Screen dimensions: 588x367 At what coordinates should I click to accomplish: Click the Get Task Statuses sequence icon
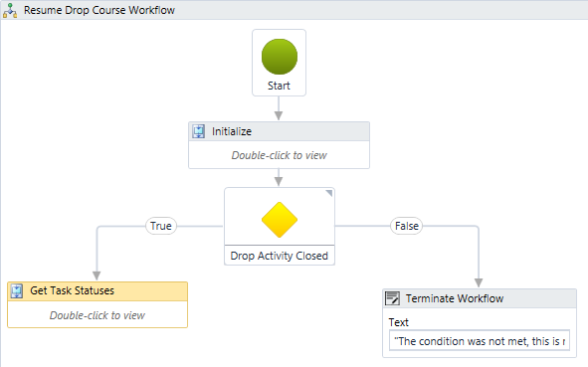point(17,290)
